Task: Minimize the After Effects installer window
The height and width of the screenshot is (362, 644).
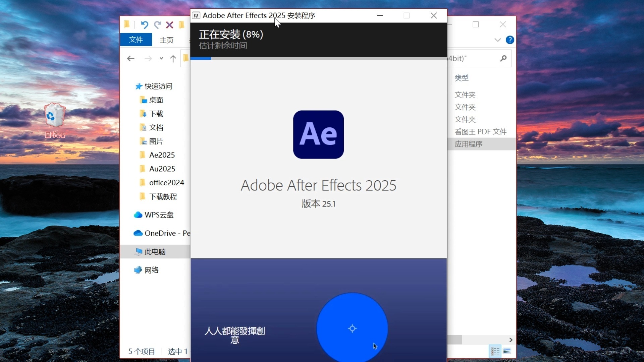Action: (x=380, y=15)
